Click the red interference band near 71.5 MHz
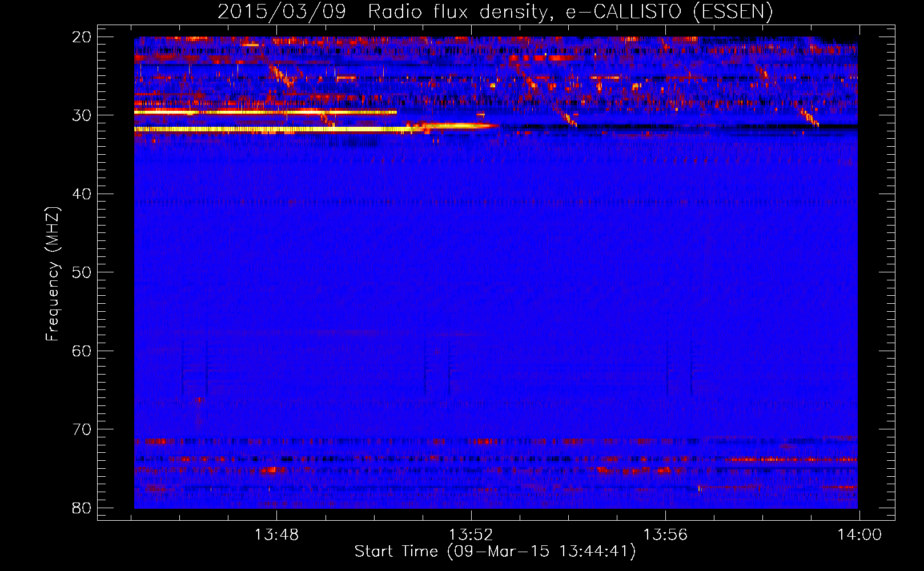Viewport: 924px width, 571px height. tap(496, 441)
